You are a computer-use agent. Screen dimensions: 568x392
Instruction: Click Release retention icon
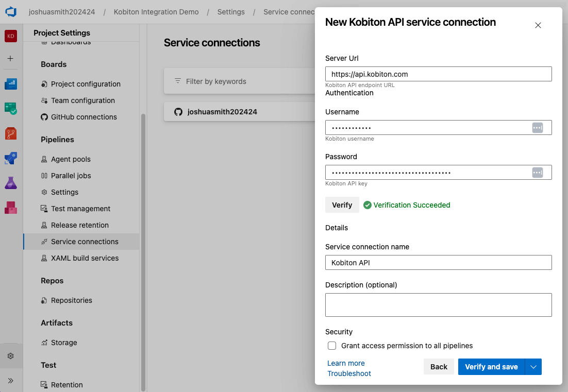tap(44, 225)
